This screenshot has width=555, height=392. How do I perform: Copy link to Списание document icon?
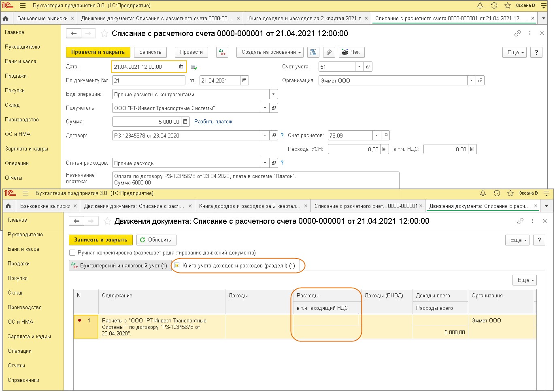(517, 34)
